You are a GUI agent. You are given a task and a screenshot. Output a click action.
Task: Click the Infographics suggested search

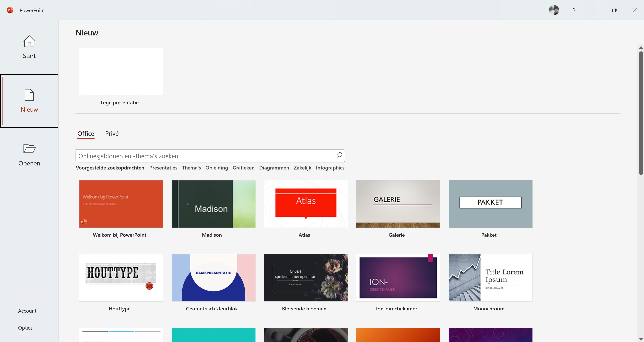pos(330,168)
